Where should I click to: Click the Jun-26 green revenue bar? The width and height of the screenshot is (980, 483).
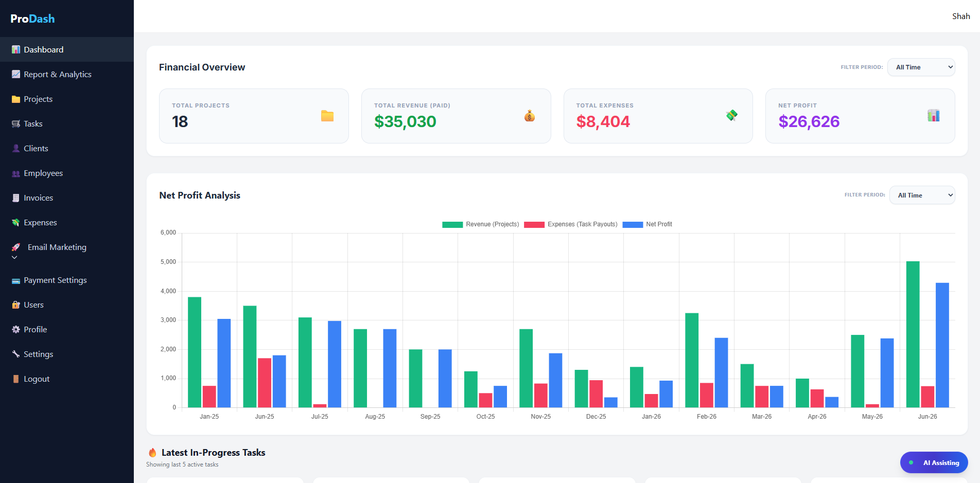click(913, 334)
